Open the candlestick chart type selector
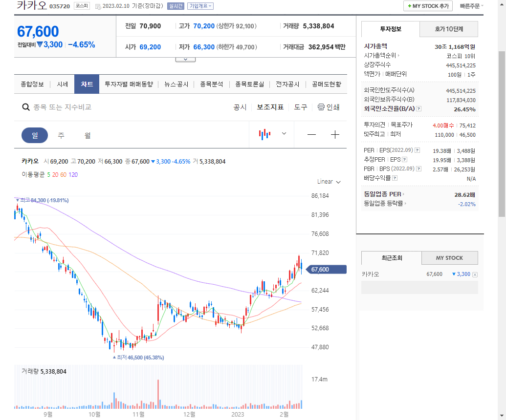This screenshot has height=420, width=506. [x=264, y=134]
